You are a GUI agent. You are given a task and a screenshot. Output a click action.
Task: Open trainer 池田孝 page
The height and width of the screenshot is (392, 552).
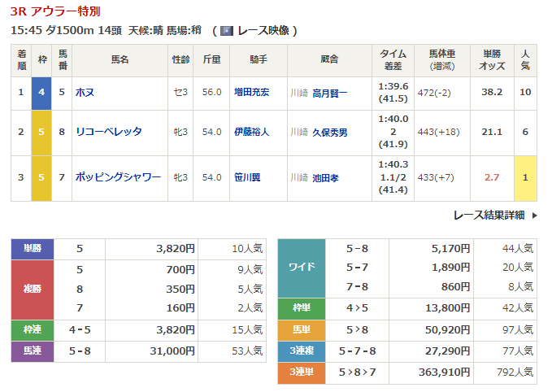324,177
